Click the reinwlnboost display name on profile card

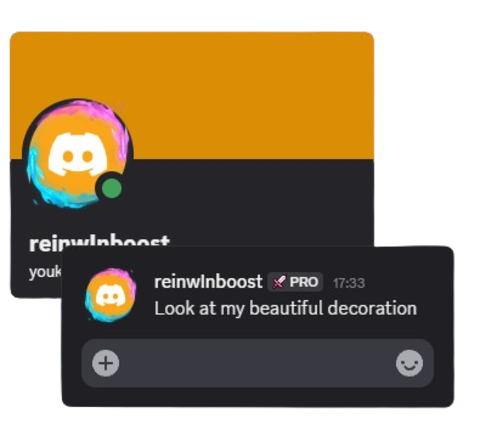tap(99, 241)
